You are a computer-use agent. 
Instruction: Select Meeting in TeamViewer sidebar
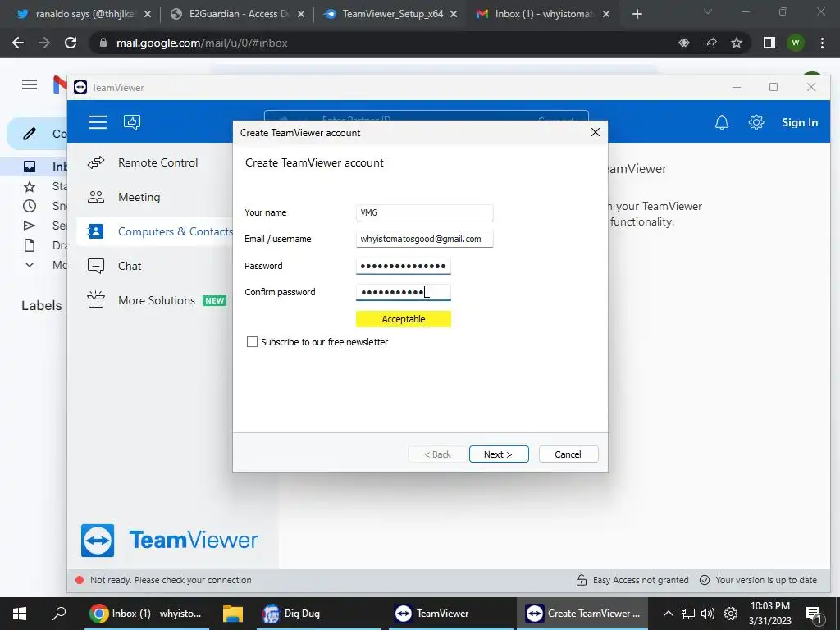tap(139, 197)
